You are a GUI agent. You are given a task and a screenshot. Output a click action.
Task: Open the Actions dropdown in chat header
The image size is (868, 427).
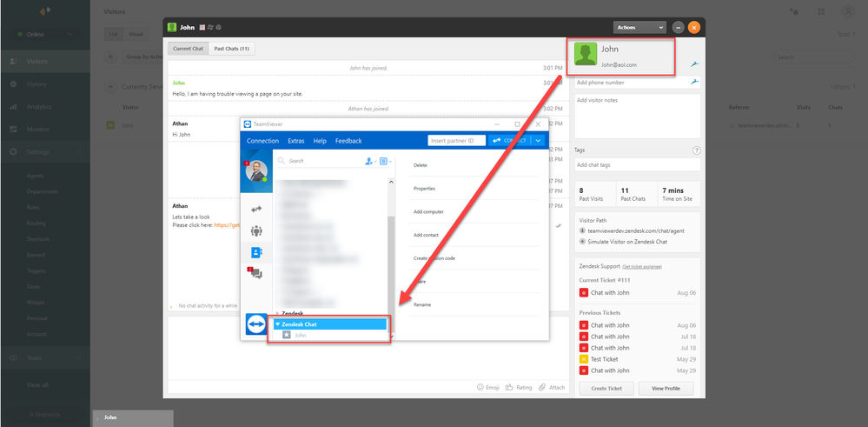coord(639,27)
